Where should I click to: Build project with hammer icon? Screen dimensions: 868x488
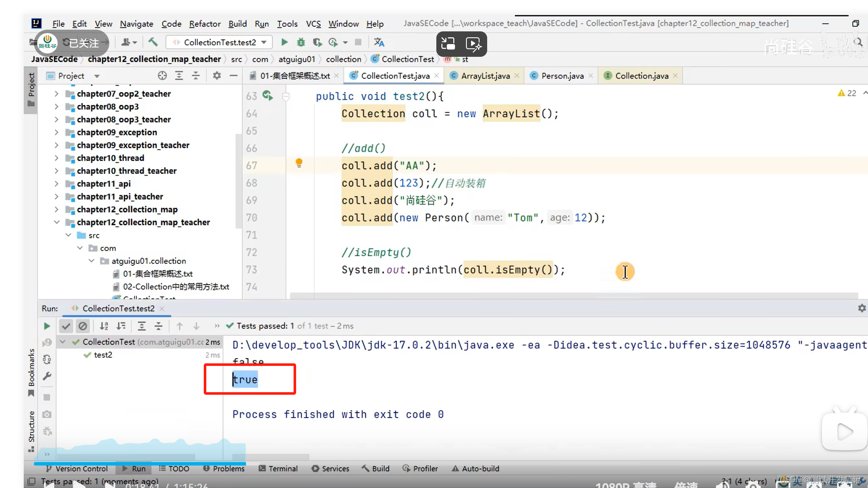(153, 42)
